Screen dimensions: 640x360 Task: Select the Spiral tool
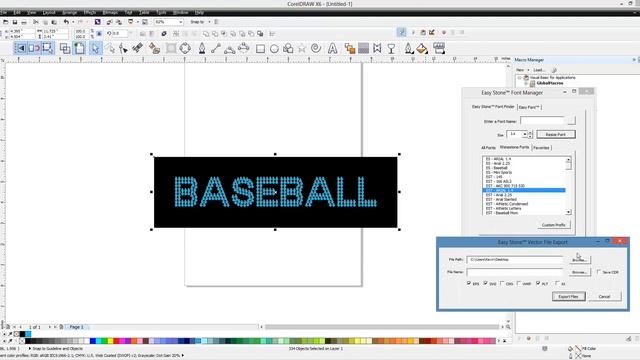coord(316,49)
